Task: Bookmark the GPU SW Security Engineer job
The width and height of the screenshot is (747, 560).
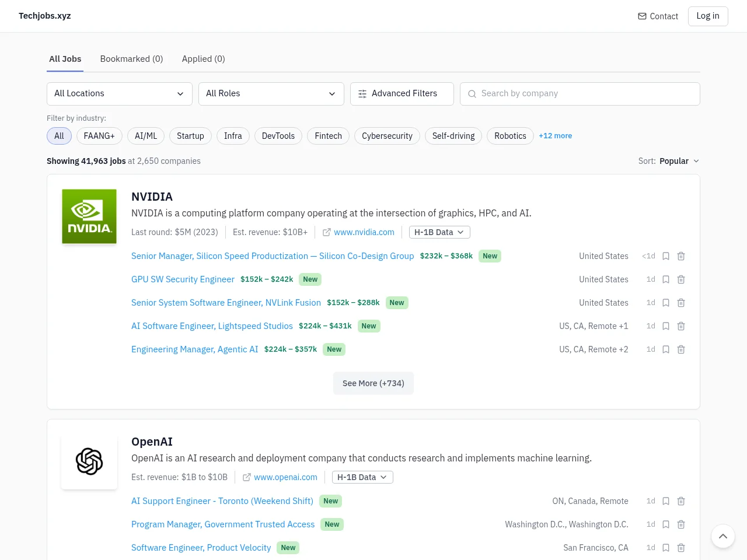Action: point(666,279)
